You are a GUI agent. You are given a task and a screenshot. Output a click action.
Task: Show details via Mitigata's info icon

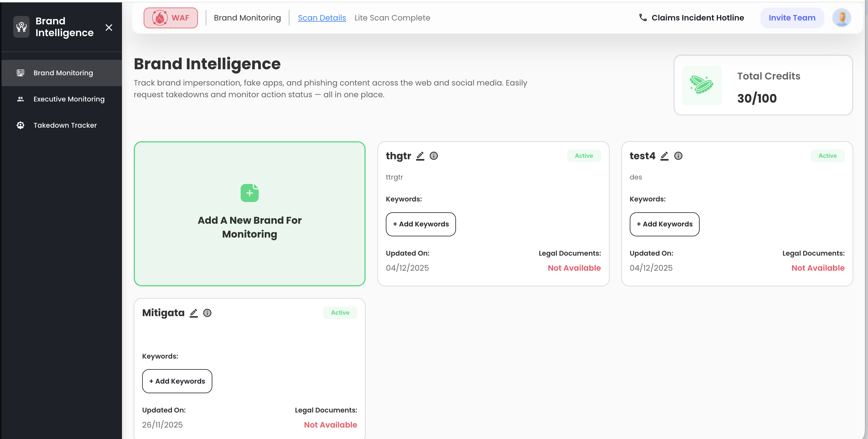(207, 313)
